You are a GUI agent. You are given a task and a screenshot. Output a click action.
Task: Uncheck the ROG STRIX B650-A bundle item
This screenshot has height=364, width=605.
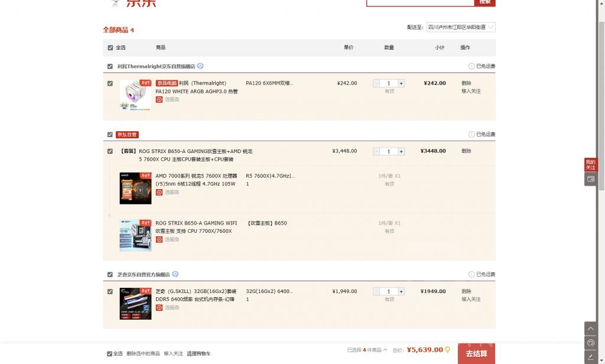click(110, 151)
